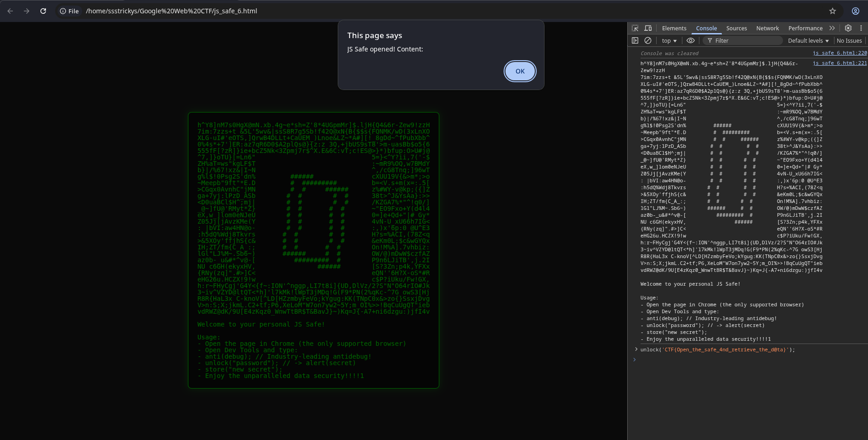
Task: Switch to the Sources tab
Action: tap(736, 28)
